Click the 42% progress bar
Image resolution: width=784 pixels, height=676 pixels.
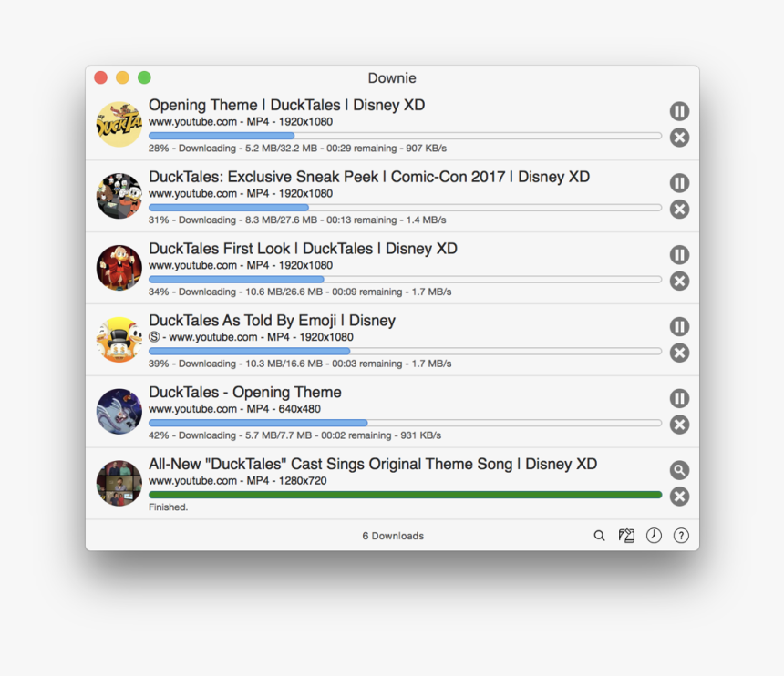(x=405, y=423)
